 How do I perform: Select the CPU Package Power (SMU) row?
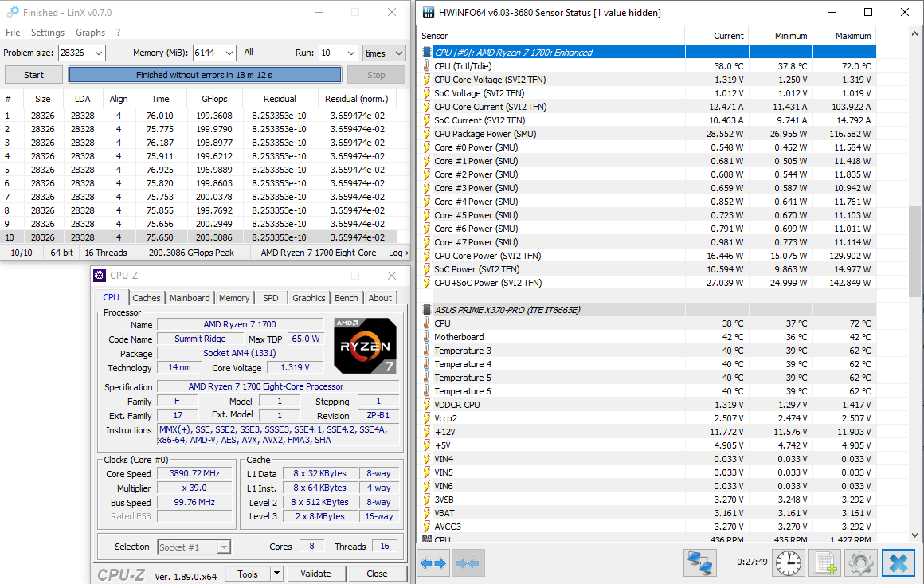647,134
